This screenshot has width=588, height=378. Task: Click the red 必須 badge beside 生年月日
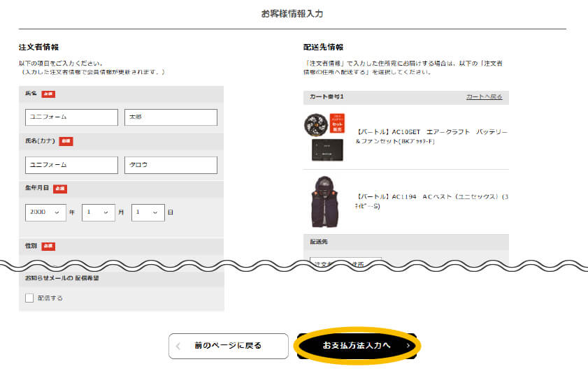coord(60,189)
